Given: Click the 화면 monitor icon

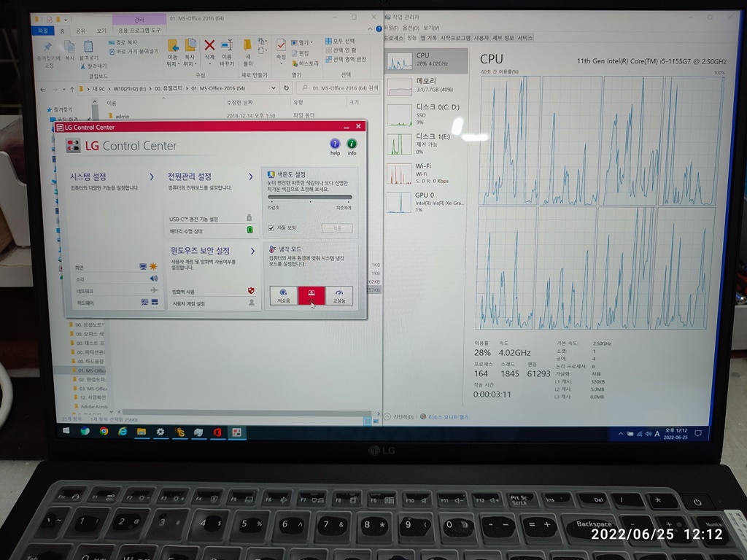Looking at the screenshot, I should (143, 266).
